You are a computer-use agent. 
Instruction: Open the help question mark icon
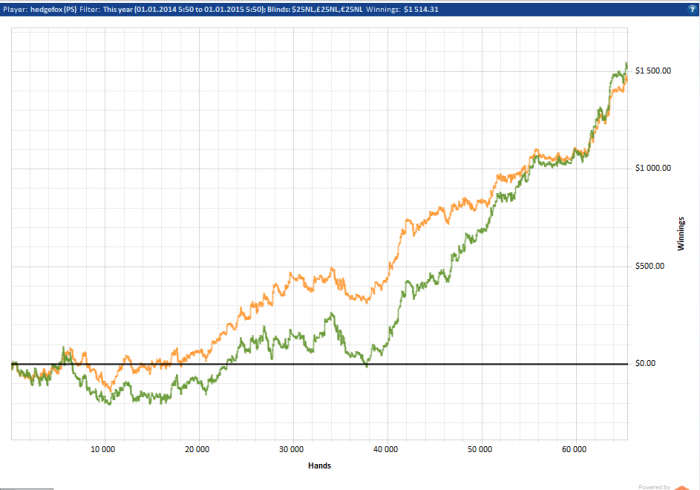point(692,9)
